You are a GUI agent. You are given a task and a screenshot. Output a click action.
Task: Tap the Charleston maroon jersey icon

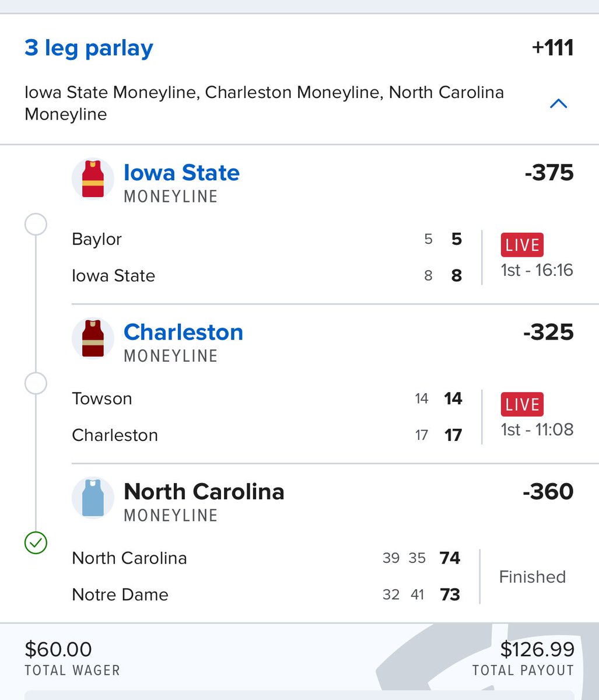[x=93, y=338]
